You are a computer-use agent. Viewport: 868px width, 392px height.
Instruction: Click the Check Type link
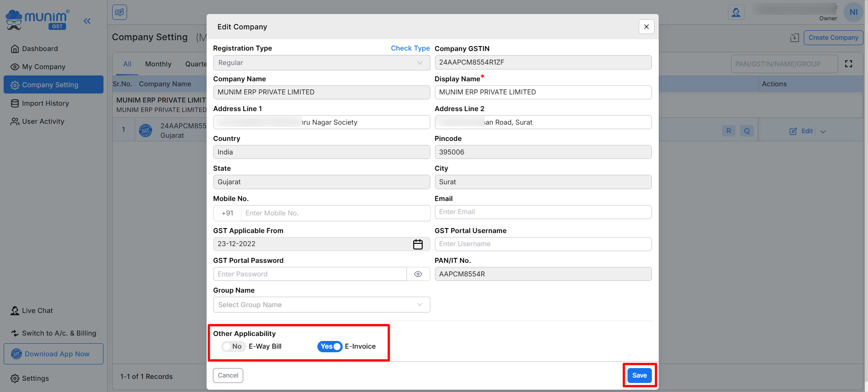[410, 48]
